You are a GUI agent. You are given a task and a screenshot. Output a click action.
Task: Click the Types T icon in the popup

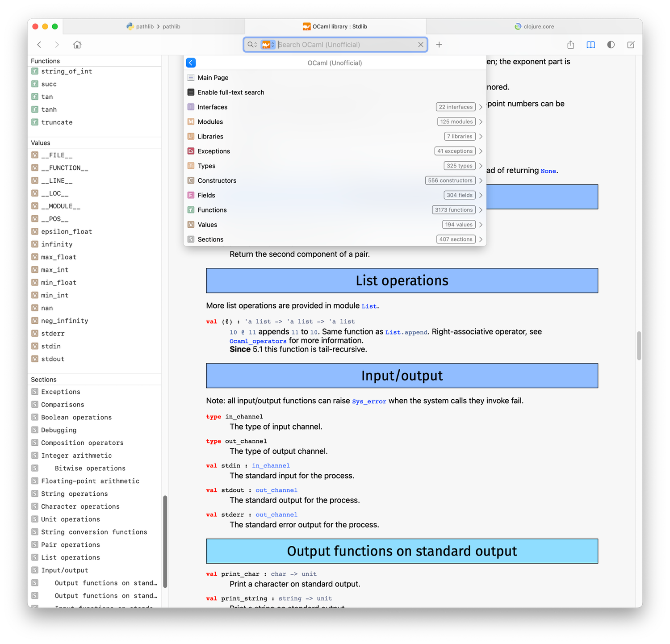tap(191, 166)
